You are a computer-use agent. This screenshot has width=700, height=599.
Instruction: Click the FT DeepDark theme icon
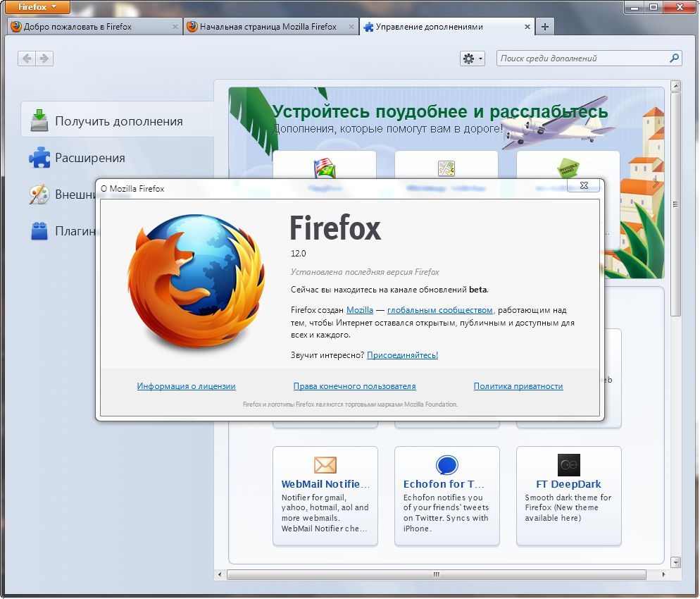pyautogui.click(x=569, y=465)
